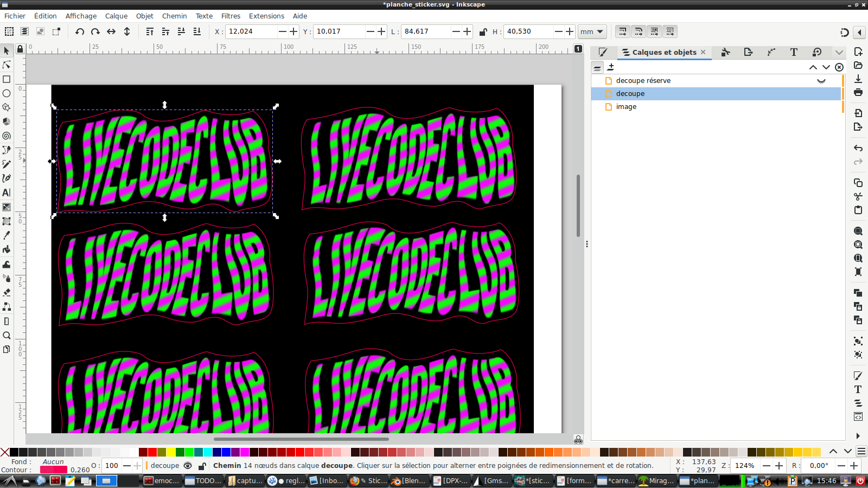The width and height of the screenshot is (868, 488).
Task: Open the Chemin menu
Action: pyautogui.click(x=174, y=16)
